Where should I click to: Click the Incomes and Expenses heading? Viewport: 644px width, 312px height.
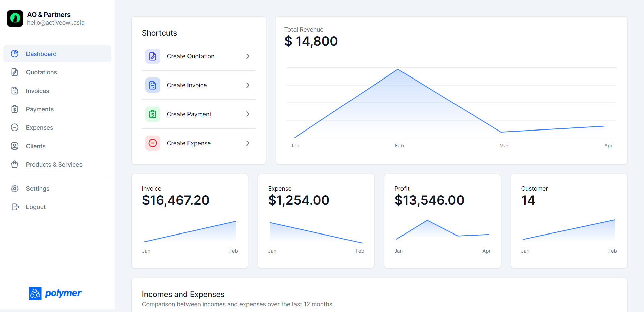pyautogui.click(x=183, y=294)
